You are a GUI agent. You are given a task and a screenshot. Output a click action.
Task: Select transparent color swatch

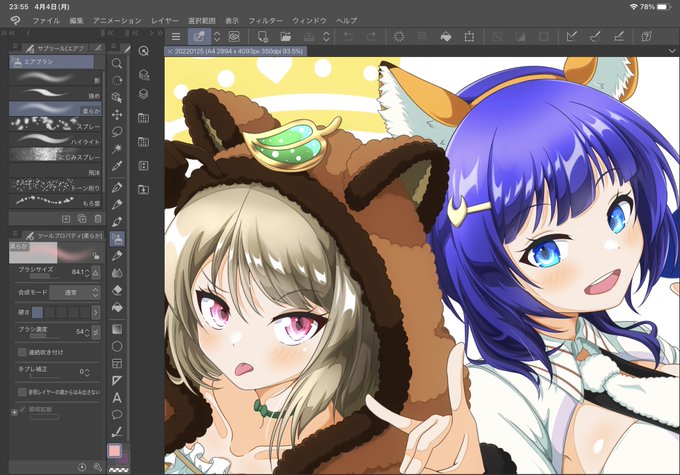(x=118, y=470)
